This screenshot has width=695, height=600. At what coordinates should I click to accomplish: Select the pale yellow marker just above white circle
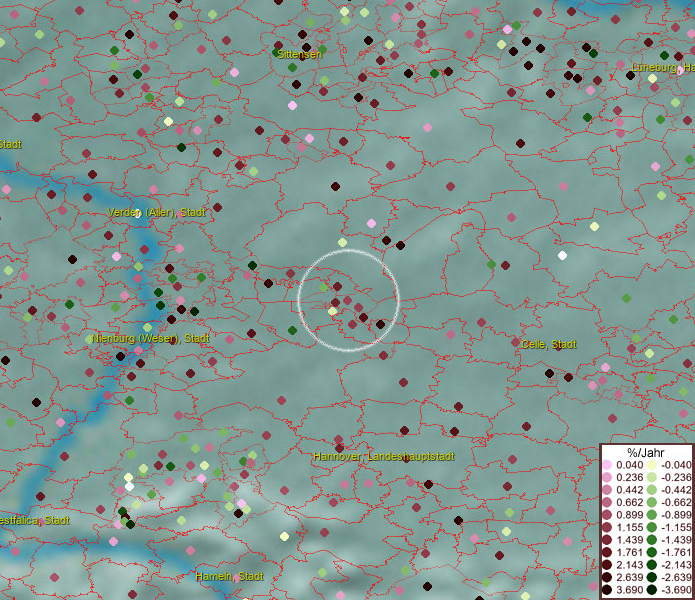pos(342,242)
